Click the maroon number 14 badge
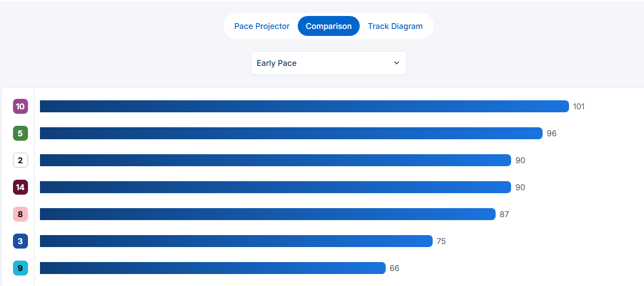The width and height of the screenshot is (644, 286). pos(20,187)
